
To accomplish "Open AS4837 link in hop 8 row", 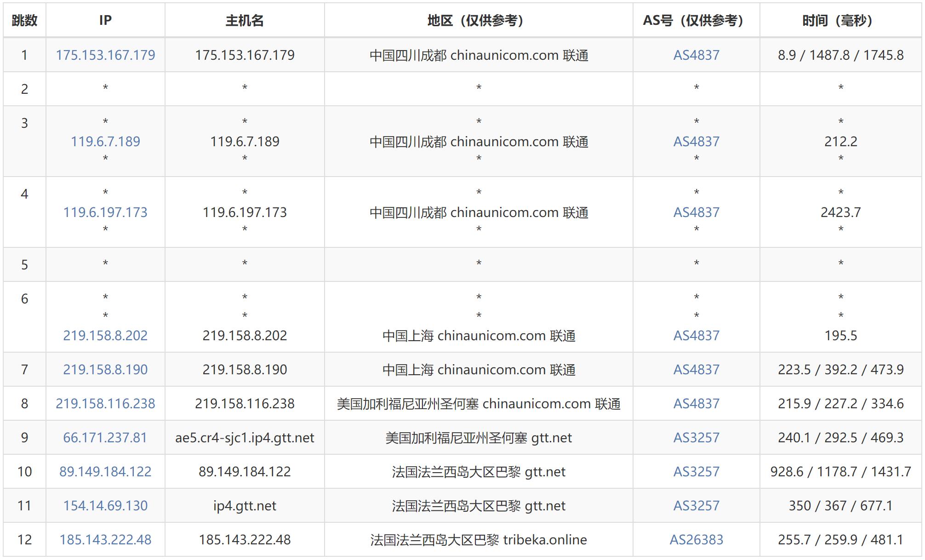I will point(696,404).
